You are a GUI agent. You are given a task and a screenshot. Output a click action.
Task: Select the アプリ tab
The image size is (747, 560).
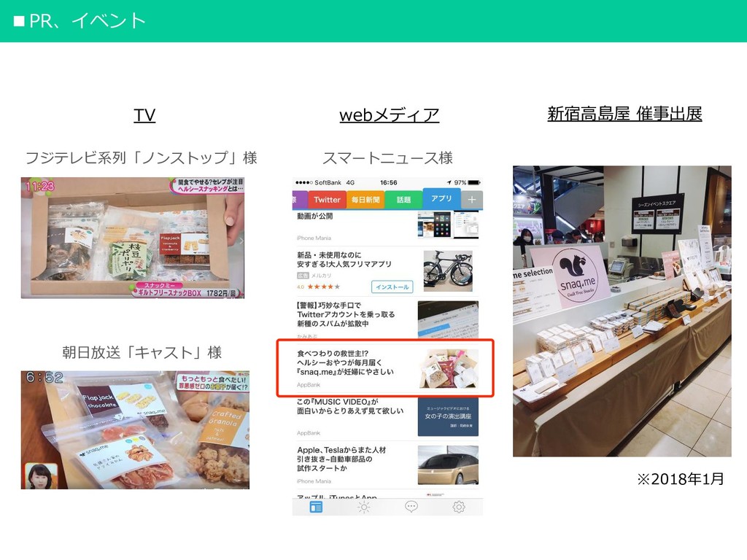click(441, 198)
